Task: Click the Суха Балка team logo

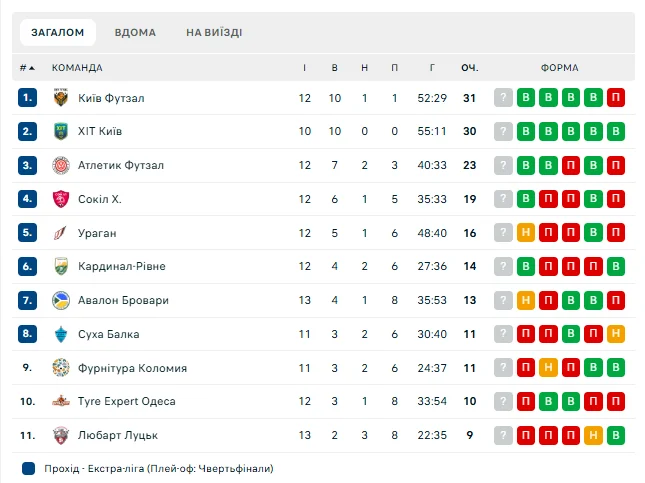Action: [60, 334]
